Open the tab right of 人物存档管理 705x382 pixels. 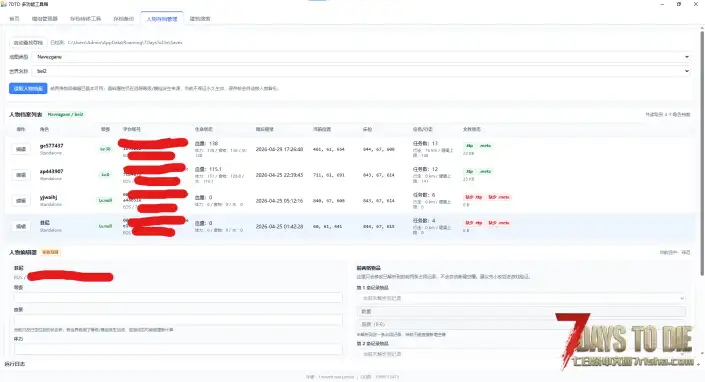(x=200, y=19)
